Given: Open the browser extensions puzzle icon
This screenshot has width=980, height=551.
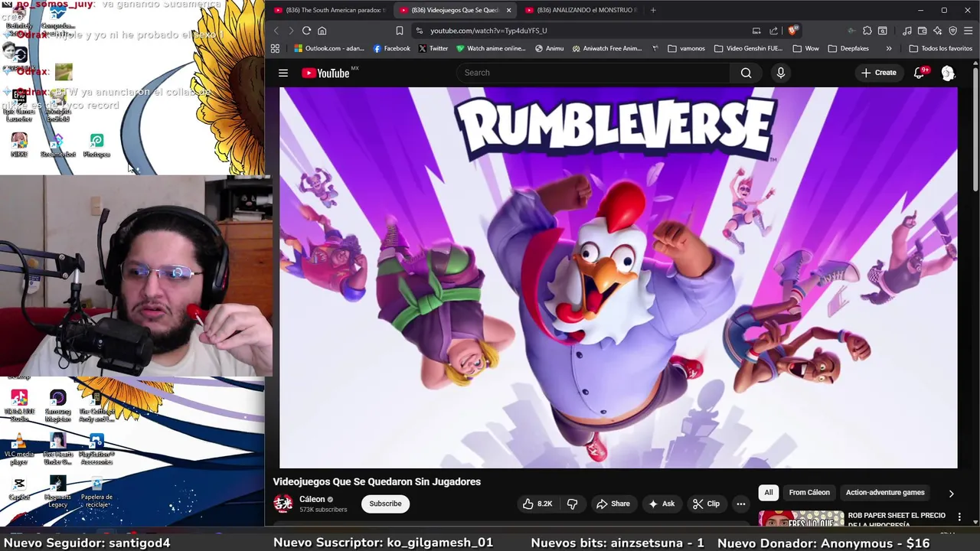Looking at the screenshot, I should pyautogui.click(x=867, y=31).
